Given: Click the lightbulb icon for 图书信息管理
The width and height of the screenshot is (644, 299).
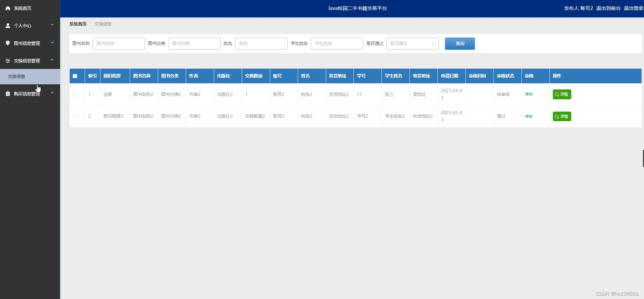Looking at the screenshot, I should [x=8, y=43].
